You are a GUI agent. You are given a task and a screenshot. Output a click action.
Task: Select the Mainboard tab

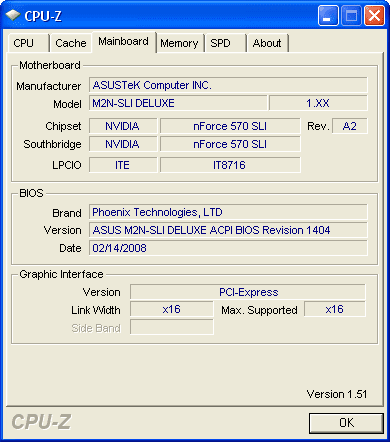(x=124, y=42)
